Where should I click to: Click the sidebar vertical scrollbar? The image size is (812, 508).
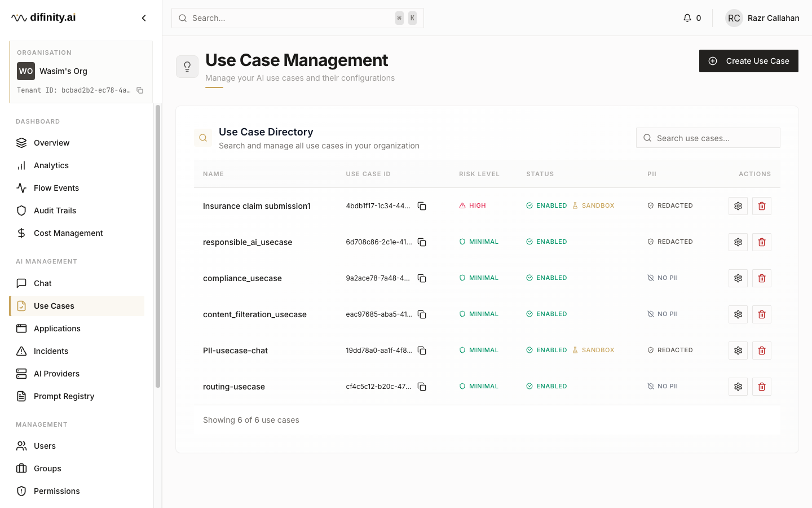[158, 246]
